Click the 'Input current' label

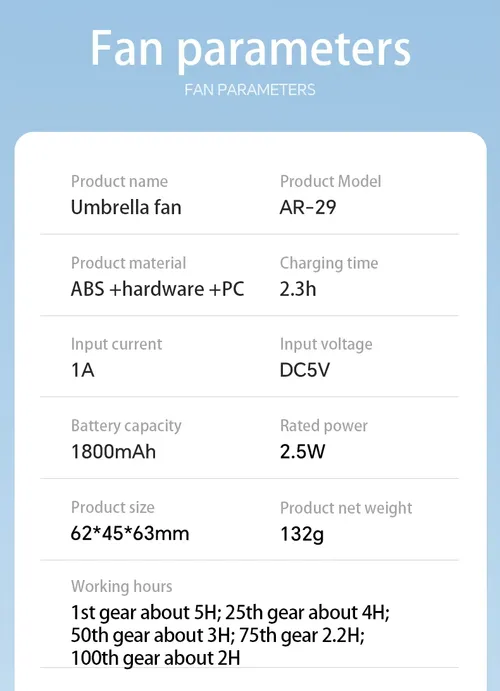coord(117,344)
